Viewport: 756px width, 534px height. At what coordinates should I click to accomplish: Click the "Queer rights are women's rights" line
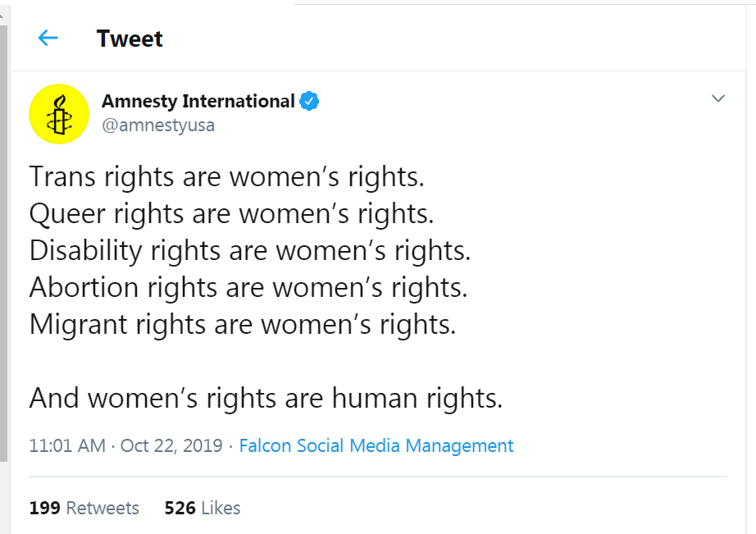pos(231,213)
